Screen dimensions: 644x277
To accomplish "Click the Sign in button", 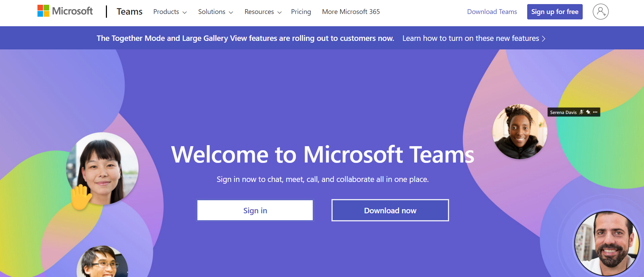I will [255, 210].
